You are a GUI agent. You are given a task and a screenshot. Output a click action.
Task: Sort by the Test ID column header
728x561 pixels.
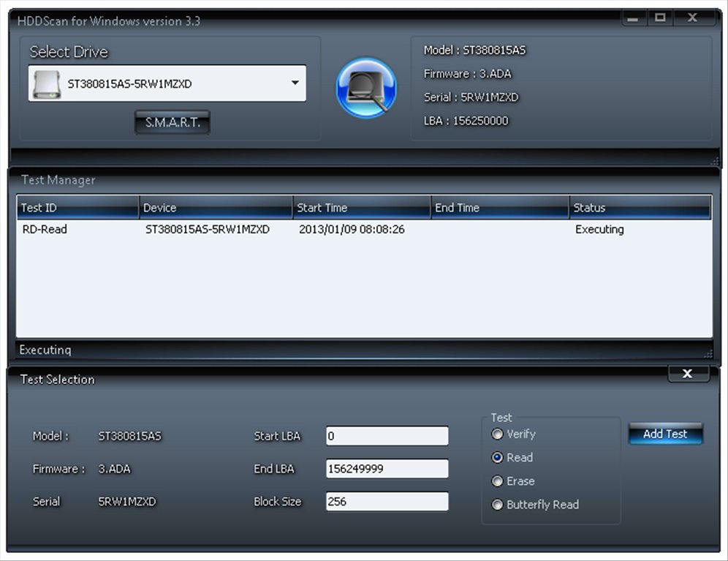(78, 207)
